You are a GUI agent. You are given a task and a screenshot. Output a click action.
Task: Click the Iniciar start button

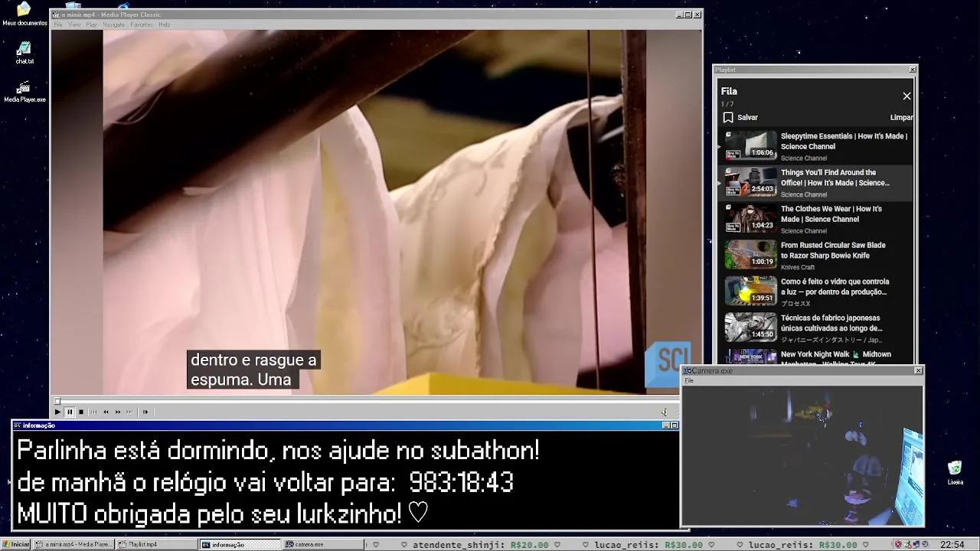[16, 544]
